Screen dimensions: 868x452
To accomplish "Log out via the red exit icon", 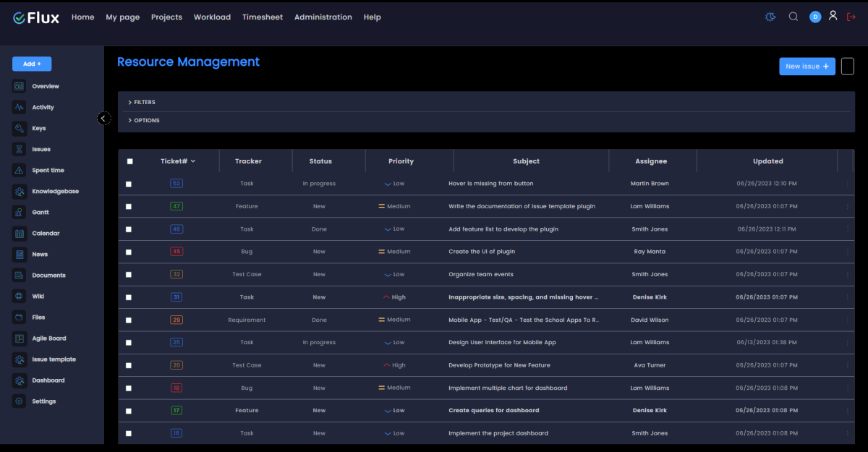I will point(851,16).
